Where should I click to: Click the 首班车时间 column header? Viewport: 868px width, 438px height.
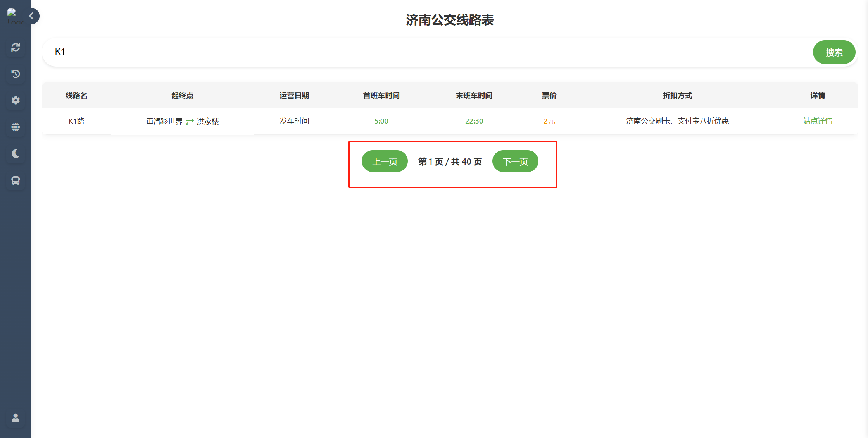[x=381, y=96]
